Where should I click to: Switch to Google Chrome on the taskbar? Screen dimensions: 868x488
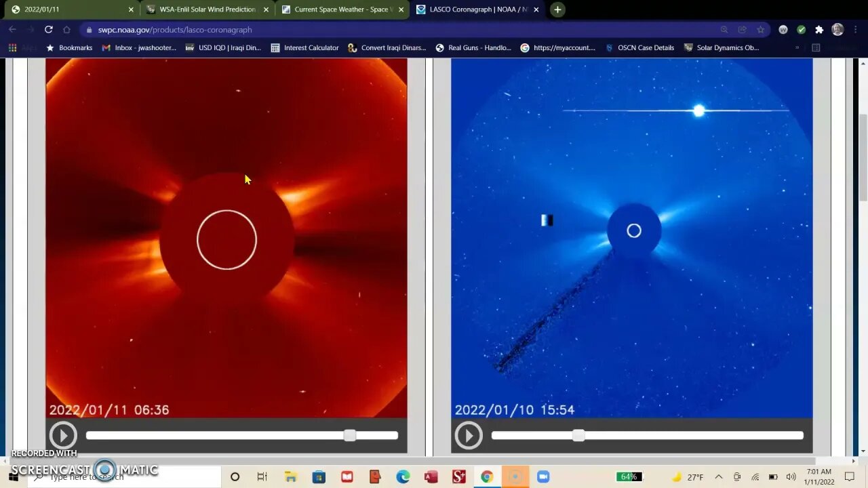487,477
